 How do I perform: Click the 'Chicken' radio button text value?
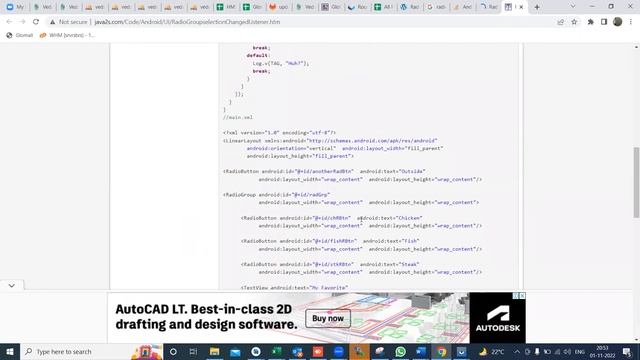(x=409, y=218)
